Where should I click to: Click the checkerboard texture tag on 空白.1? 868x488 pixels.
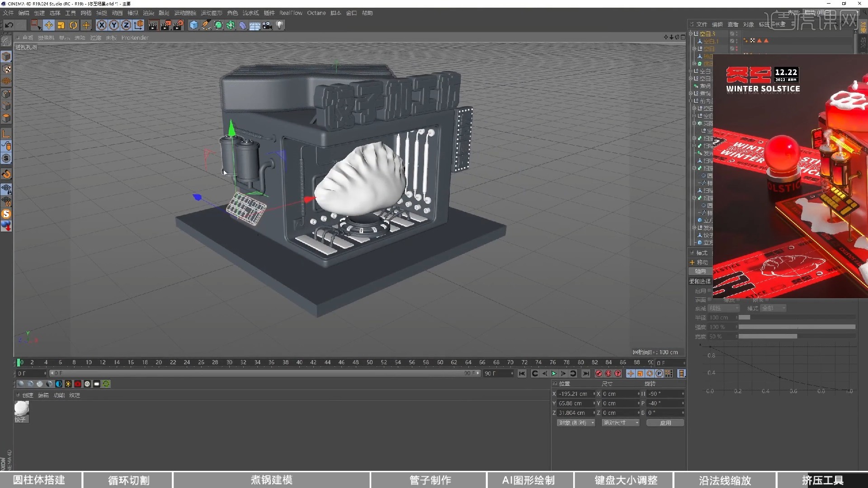click(753, 41)
